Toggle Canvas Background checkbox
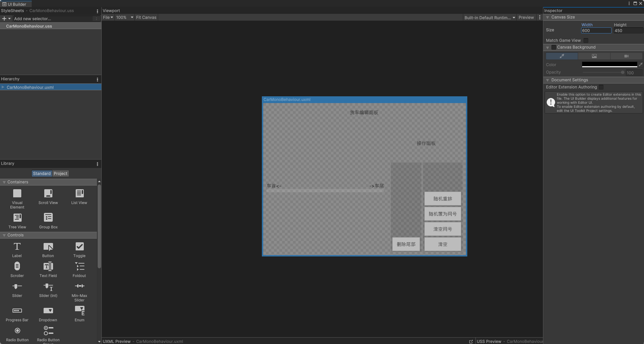 point(553,47)
